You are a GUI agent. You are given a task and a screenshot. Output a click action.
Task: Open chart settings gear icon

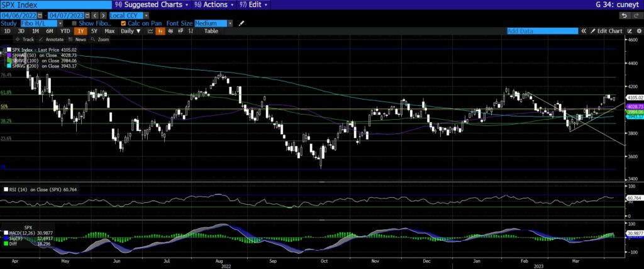[x=638, y=31]
